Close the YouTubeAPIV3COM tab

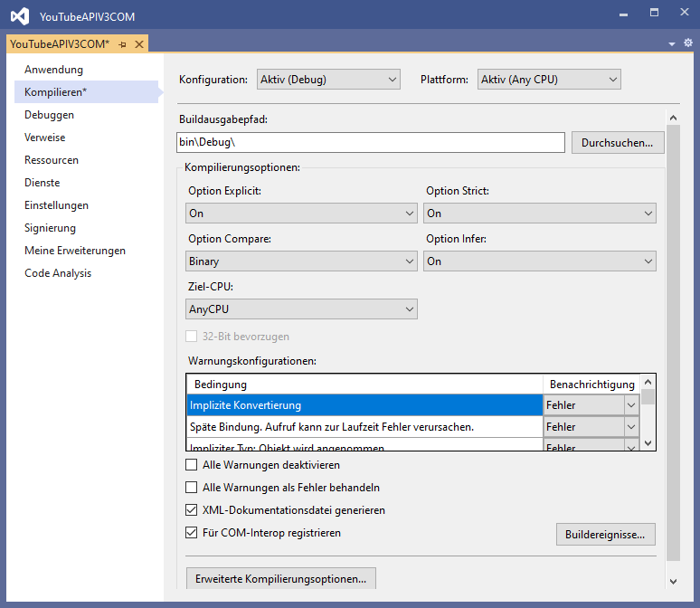138,44
